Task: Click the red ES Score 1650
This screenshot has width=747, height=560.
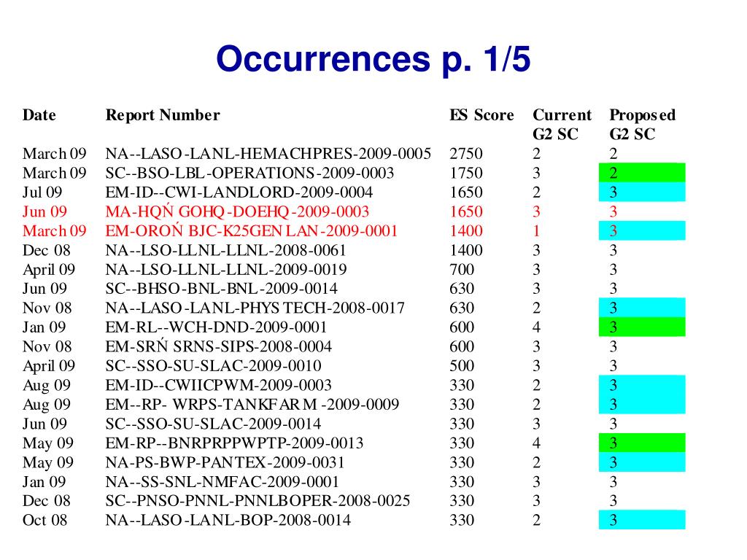Action: 466,211
